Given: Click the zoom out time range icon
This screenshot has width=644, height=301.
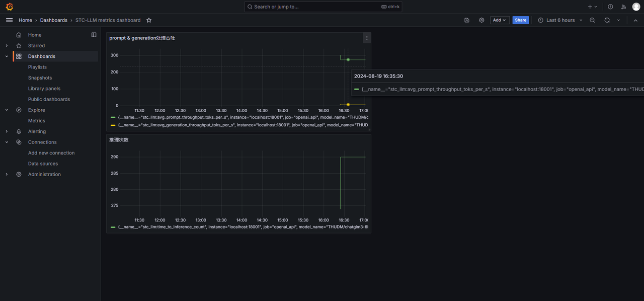Looking at the screenshot, I should pos(592,20).
